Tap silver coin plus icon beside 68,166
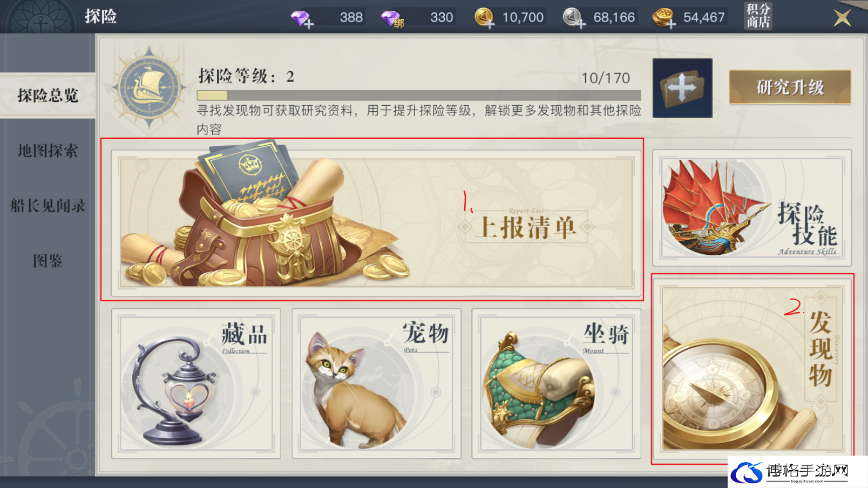 click(x=574, y=18)
